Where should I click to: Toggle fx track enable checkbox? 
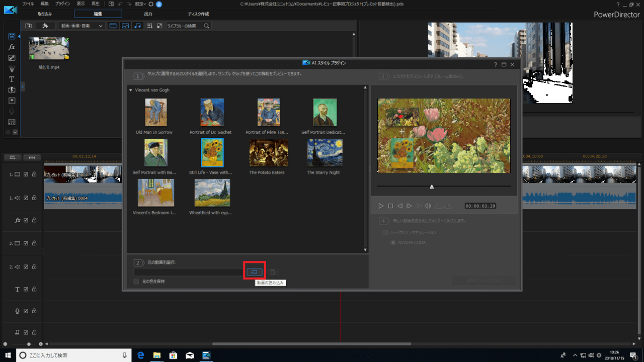click(x=26, y=220)
